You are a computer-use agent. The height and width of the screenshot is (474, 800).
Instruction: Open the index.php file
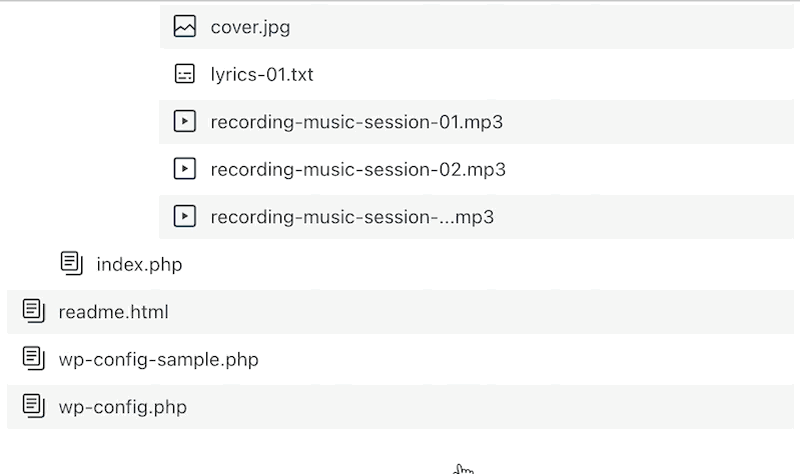[x=139, y=264]
